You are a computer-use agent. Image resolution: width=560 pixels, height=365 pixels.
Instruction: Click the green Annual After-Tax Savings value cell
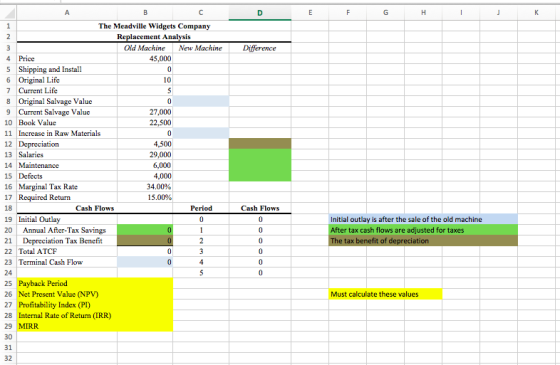(145, 230)
